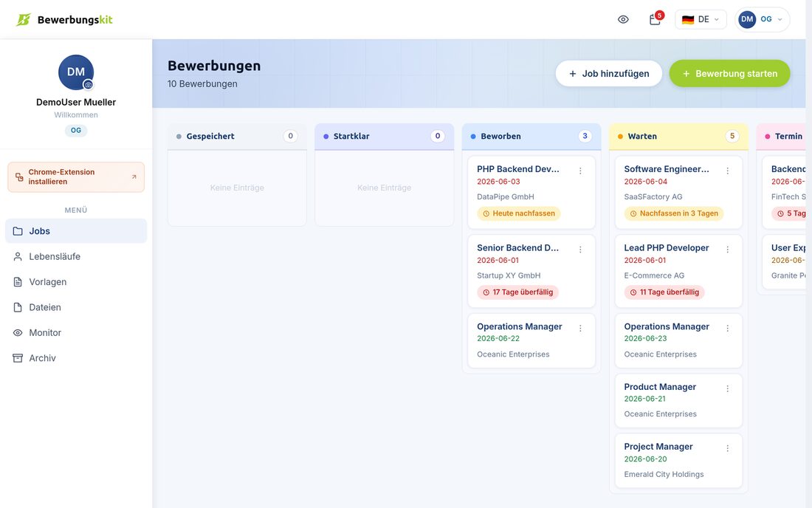812x508 pixels.
Task: Click Nachfassen in 3 Tagen badge
Action: point(674,213)
